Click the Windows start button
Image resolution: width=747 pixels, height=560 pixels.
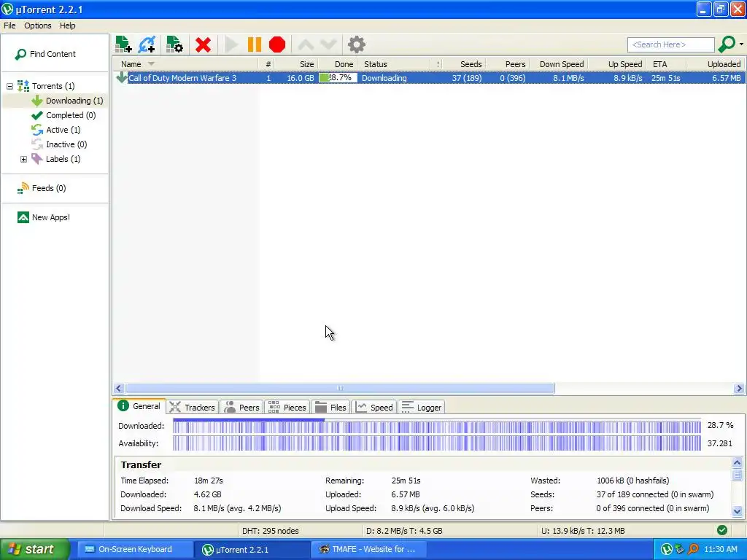point(35,549)
